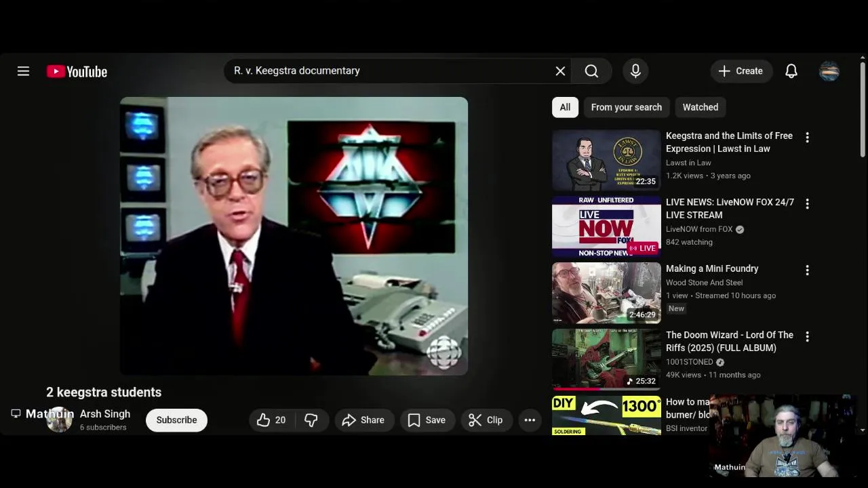Click the magnifying glass search button
This screenshot has width=868, height=488.
(591, 70)
